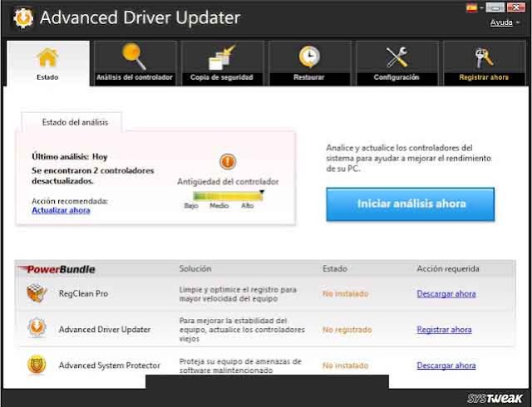
Task: Click the Medio gauge label
Action: pos(219,205)
